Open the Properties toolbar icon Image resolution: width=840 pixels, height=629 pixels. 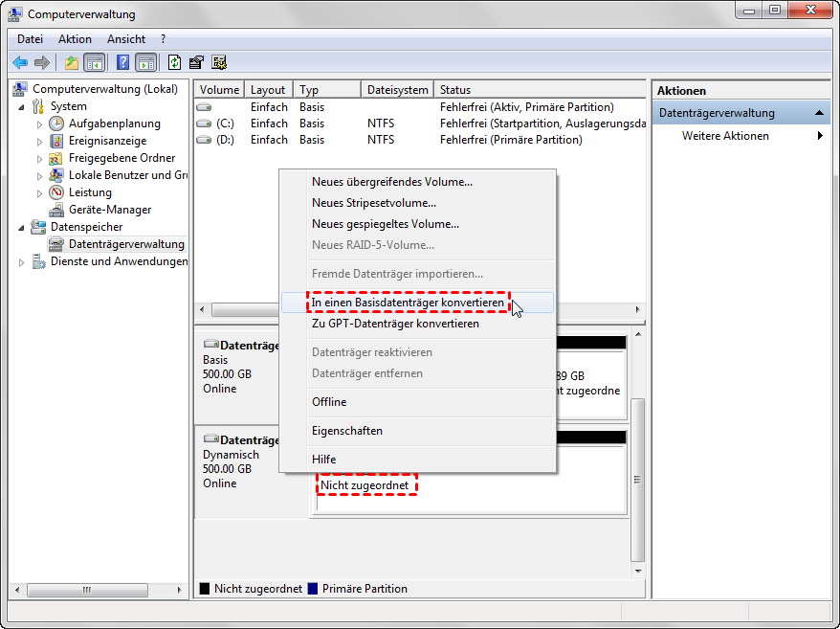click(x=196, y=63)
